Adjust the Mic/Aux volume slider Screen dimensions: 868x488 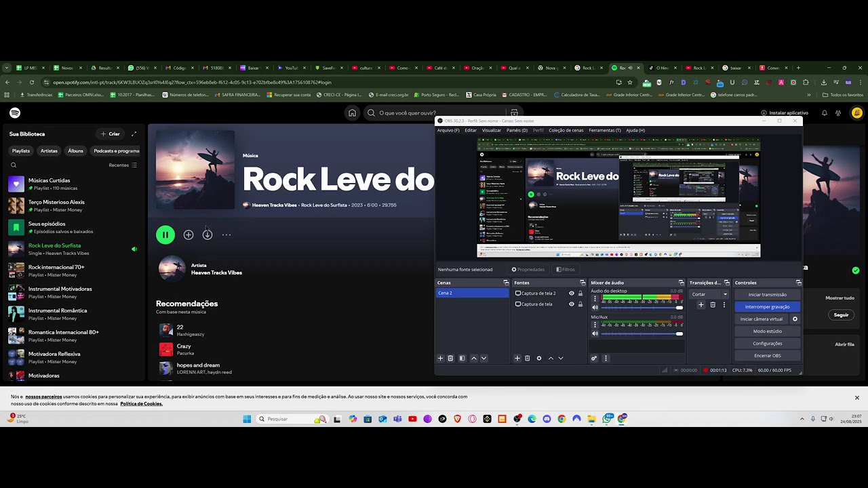pyautogui.click(x=642, y=333)
